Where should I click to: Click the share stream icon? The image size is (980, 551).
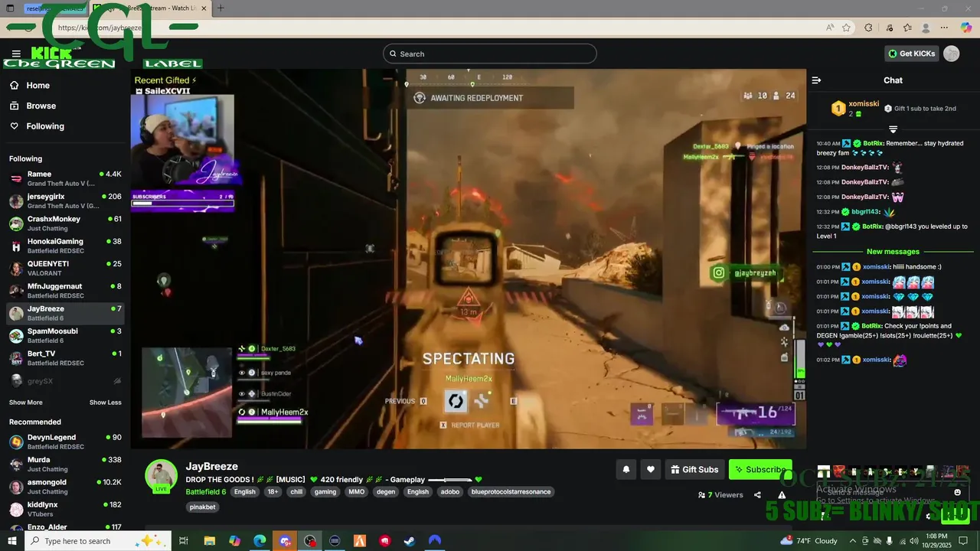tap(757, 495)
